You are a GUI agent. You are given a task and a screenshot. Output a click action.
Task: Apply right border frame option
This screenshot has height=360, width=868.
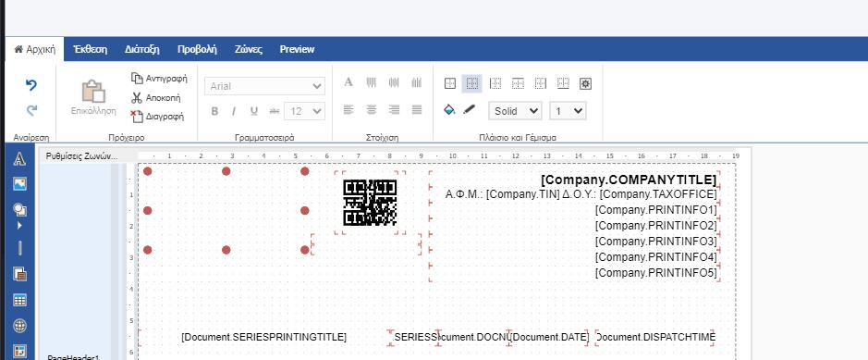click(x=540, y=83)
